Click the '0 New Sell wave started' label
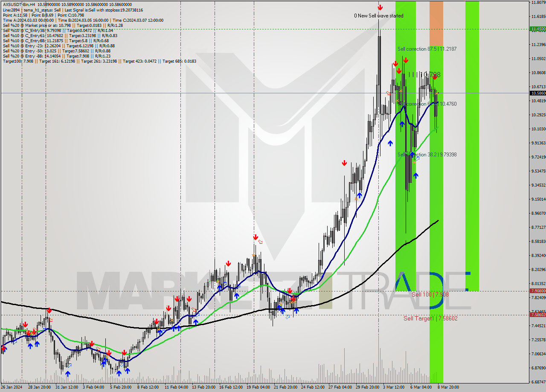The width and height of the screenshot is (546, 392). (378, 16)
